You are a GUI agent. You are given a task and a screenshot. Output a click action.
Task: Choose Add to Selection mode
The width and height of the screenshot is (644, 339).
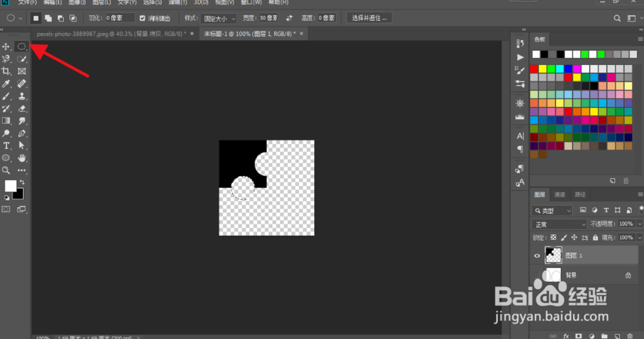(48, 18)
